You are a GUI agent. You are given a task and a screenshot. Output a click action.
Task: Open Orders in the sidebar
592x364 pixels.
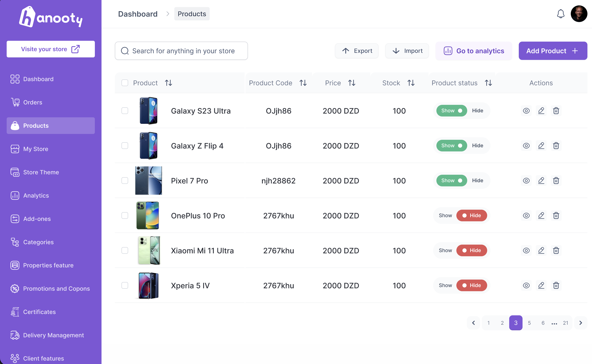coord(51,102)
